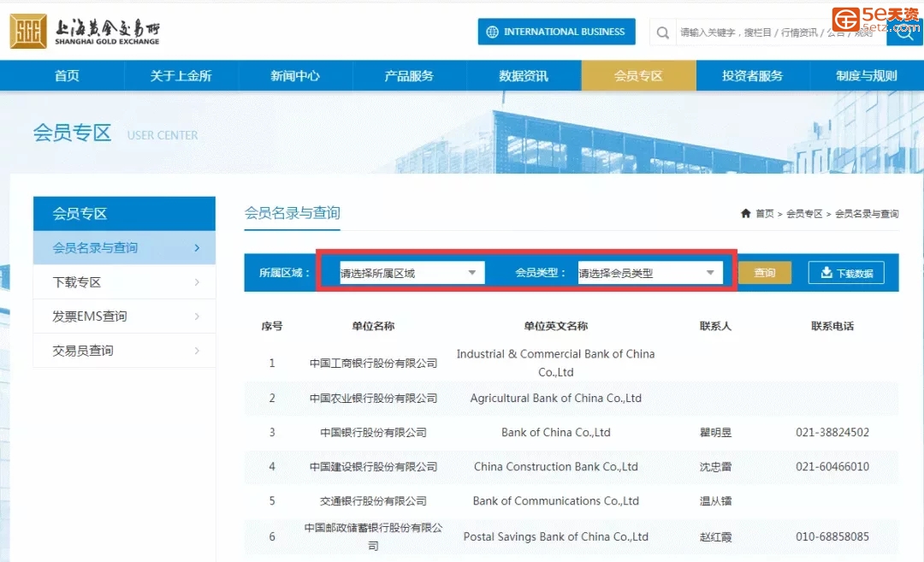Open 产品服务 navigation menu

(409, 75)
